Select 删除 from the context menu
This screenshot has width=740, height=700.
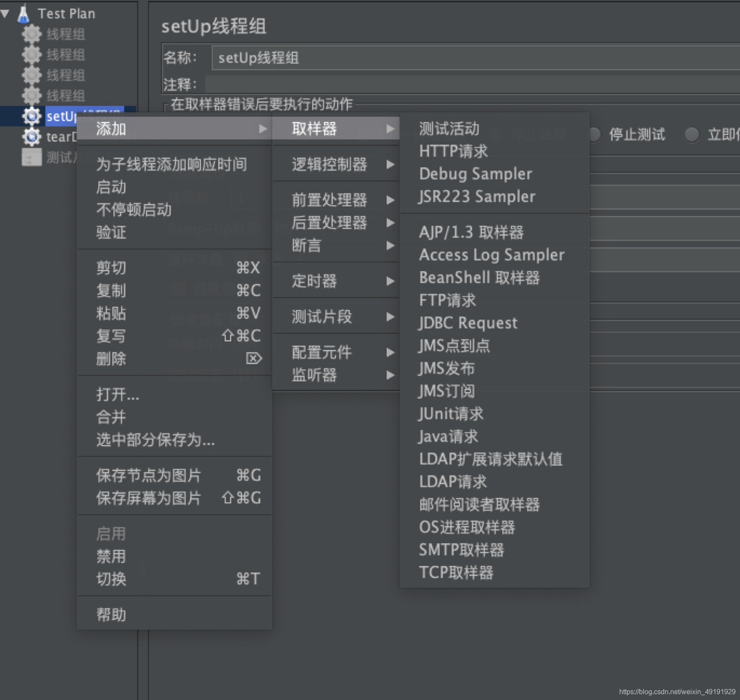coord(174,359)
